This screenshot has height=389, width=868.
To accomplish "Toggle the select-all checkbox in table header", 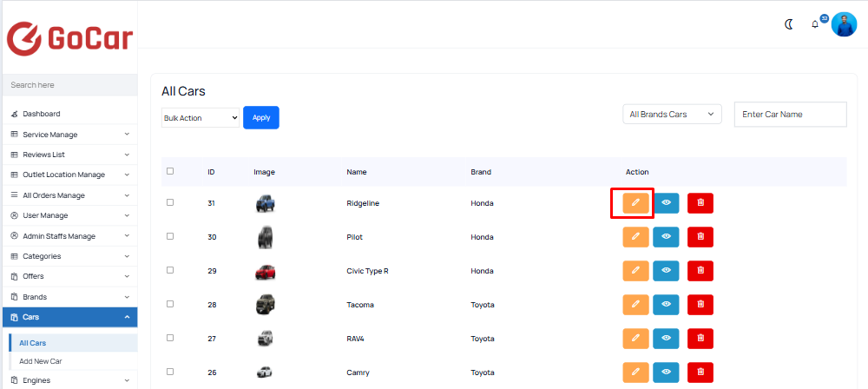I will point(170,171).
